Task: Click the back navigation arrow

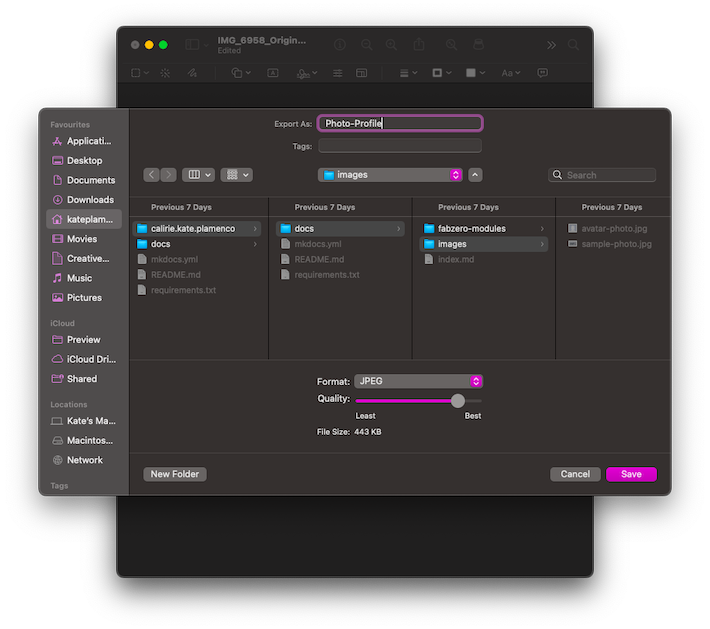Action: pos(152,175)
